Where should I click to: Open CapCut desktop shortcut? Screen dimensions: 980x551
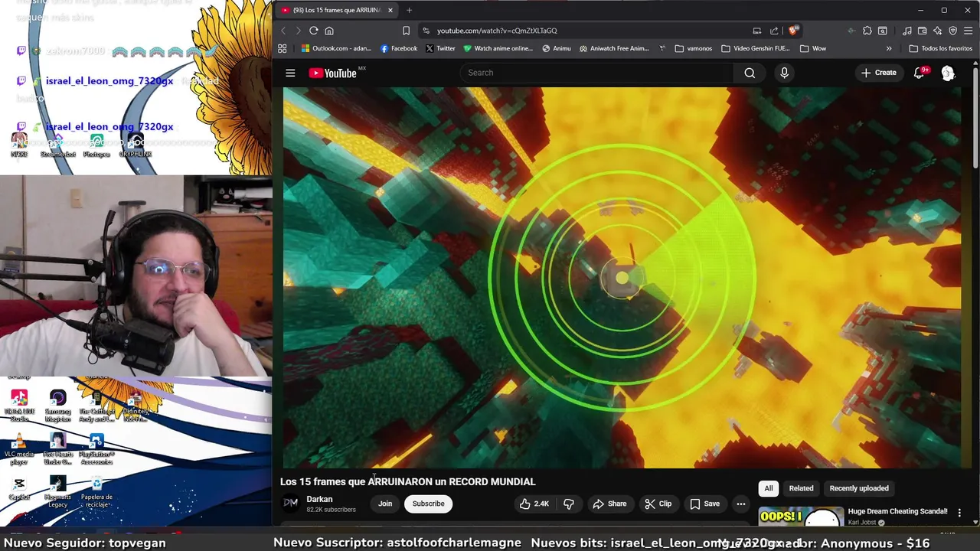[19, 488]
